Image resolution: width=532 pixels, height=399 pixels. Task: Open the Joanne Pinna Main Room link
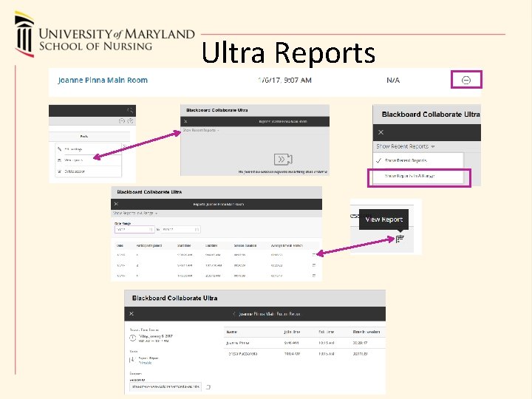click(x=103, y=80)
